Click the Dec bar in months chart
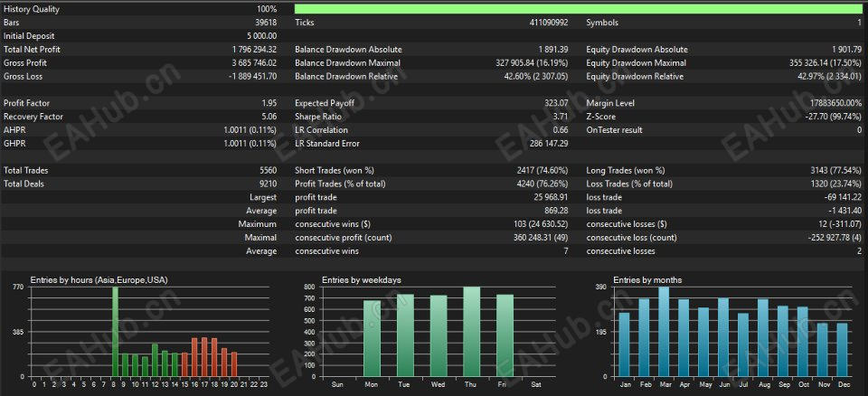This screenshot has height=396, width=868. [842, 350]
